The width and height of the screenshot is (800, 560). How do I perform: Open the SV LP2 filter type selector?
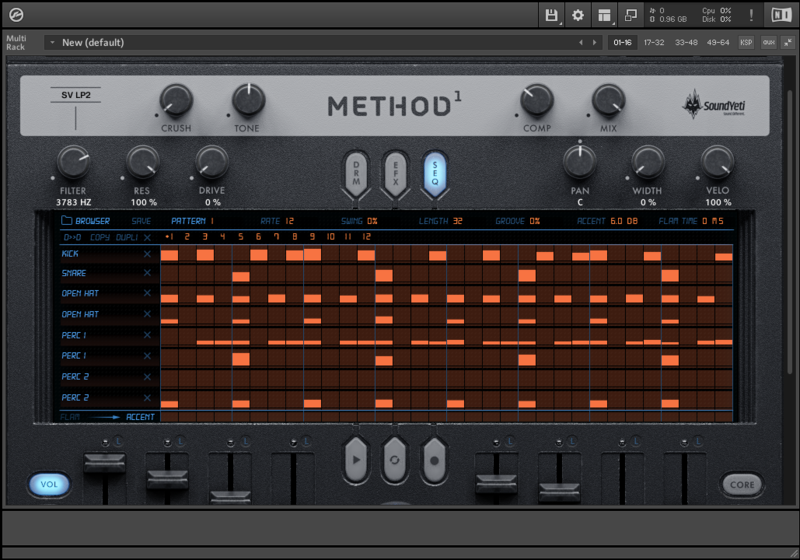75,95
